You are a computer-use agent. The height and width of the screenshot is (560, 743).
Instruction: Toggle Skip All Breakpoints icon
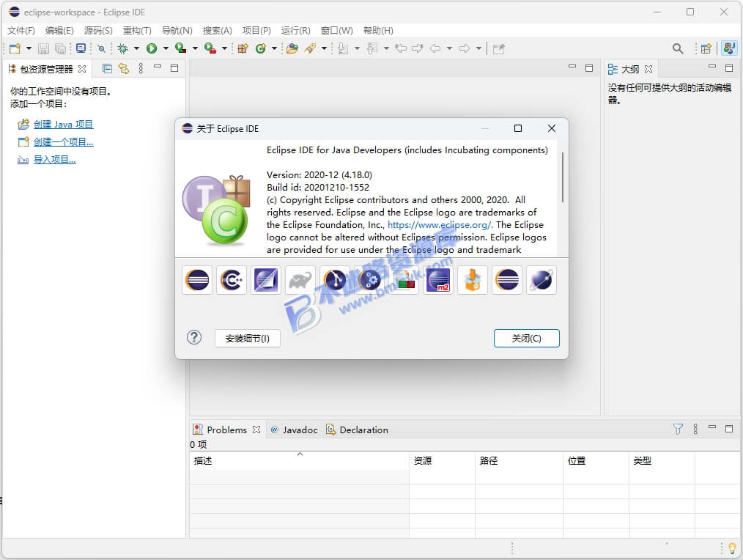[x=101, y=48]
